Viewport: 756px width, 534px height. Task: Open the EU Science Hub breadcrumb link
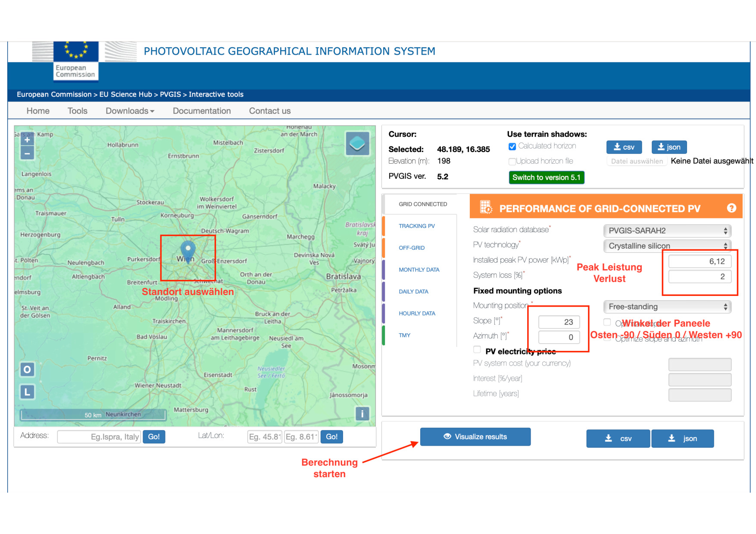(x=126, y=94)
